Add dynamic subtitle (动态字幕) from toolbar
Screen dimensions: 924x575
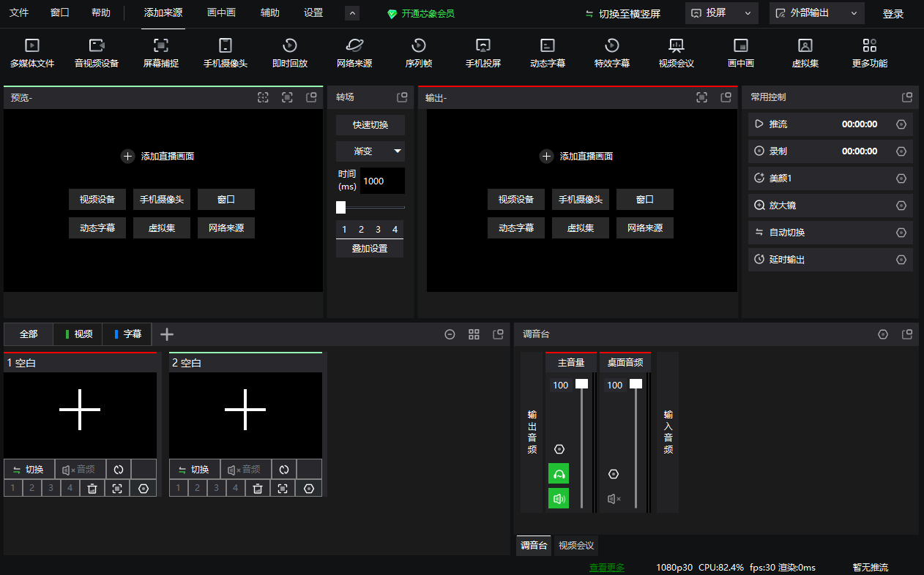(548, 53)
